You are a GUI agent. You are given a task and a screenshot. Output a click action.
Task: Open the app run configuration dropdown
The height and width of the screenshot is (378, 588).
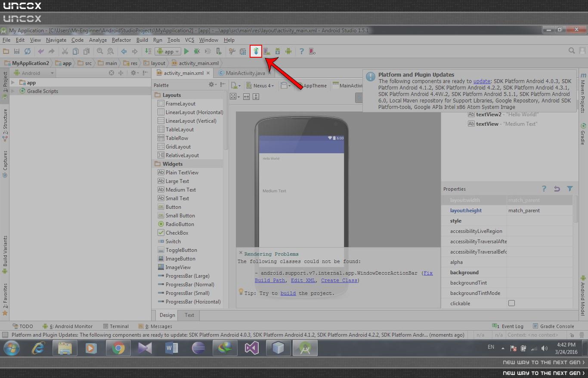[168, 51]
